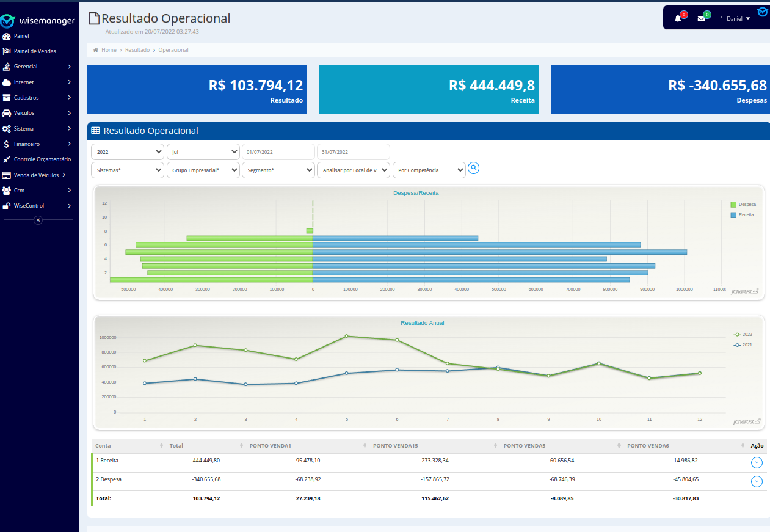Open Painel de Vendas in sidebar
Image resolution: width=770 pixels, height=532 pixels.
point(35,51)
